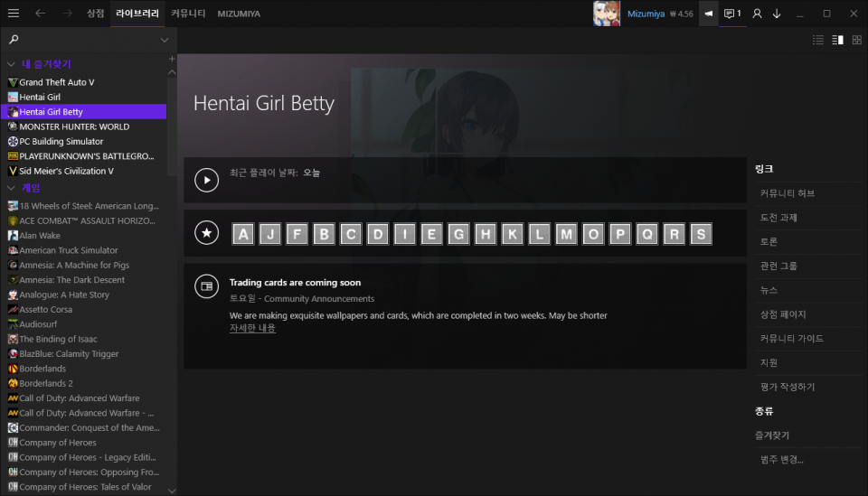Viewport: 868px width, 496px height.
Task: Open the friends person icon
Action: [x=757, y=14]
